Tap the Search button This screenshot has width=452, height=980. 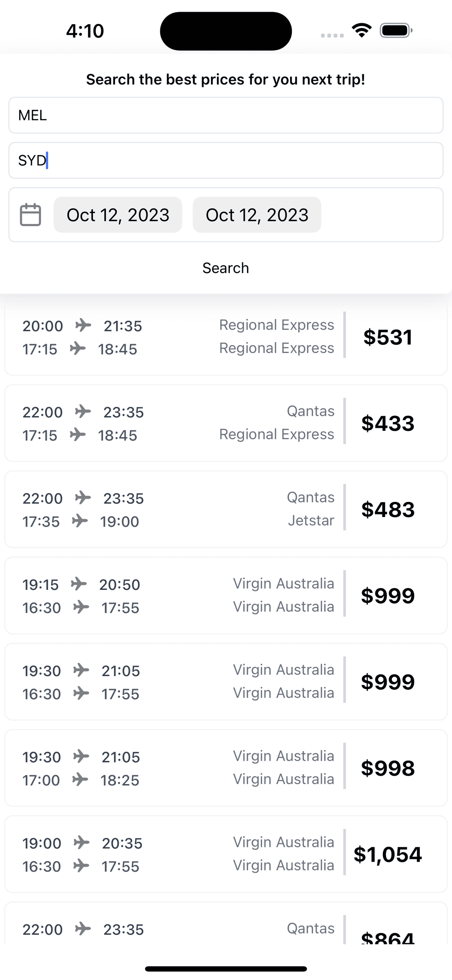pos(226,268)
